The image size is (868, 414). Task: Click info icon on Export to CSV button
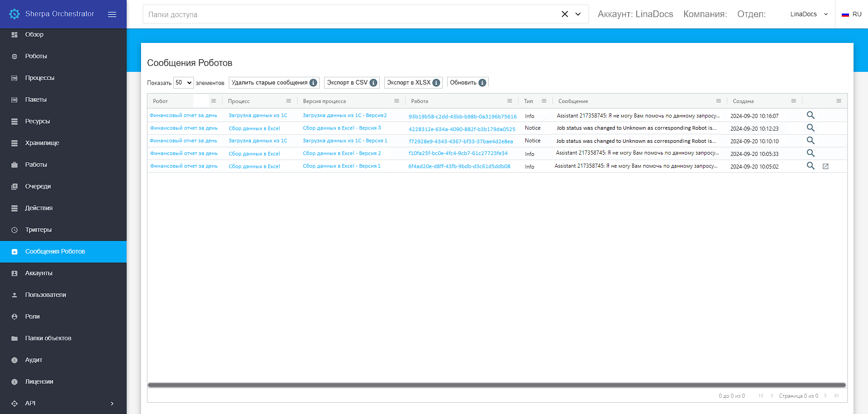pyautogui.click(x=373, y=83)
